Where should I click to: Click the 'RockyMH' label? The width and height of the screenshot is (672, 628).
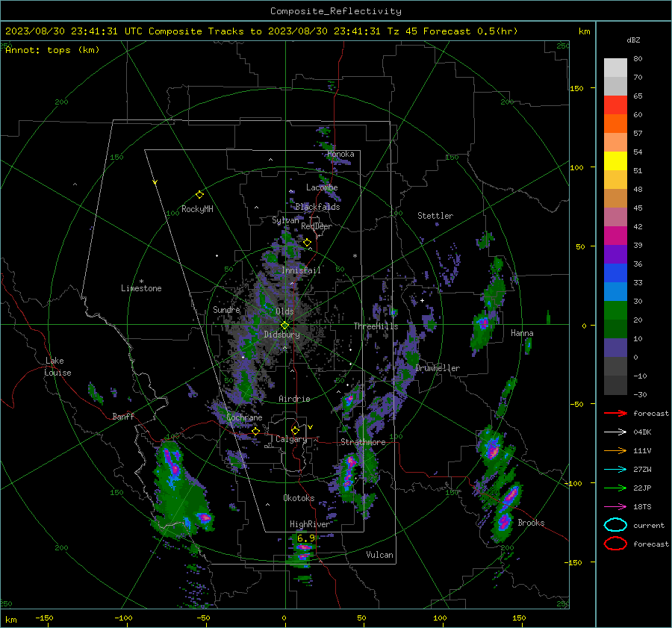[x=197, y=209]
